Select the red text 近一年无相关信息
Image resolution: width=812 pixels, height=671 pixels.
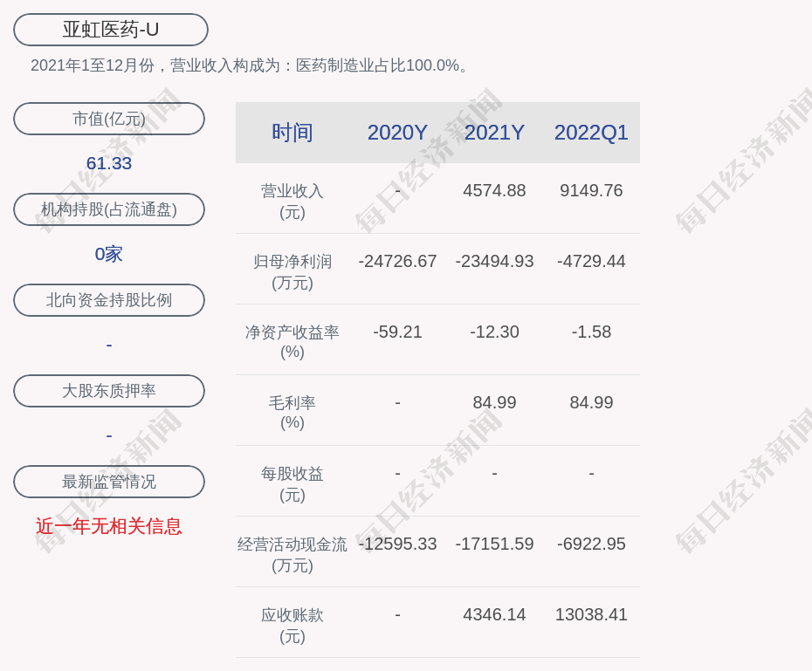coord(109,526)
